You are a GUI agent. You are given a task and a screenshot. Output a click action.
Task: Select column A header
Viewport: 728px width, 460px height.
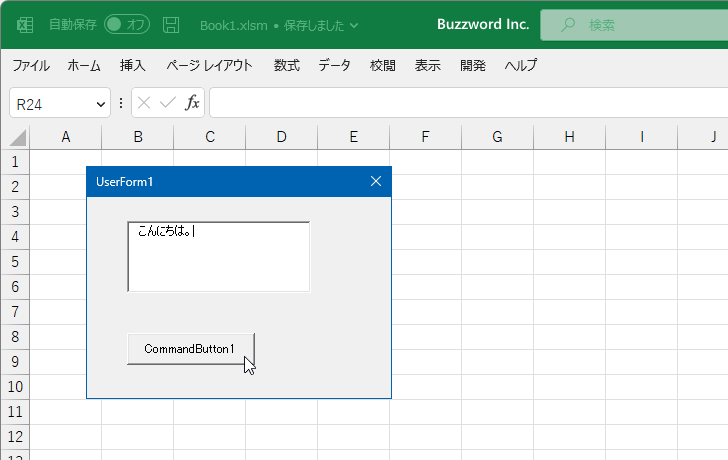tap(66, 137)
